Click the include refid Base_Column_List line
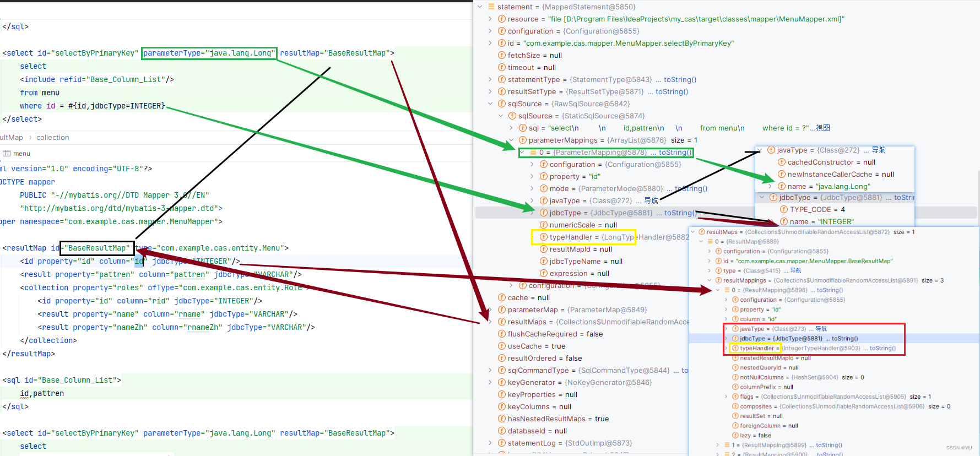Viewport: 980px width, 456px height. (x=97, y=79)
